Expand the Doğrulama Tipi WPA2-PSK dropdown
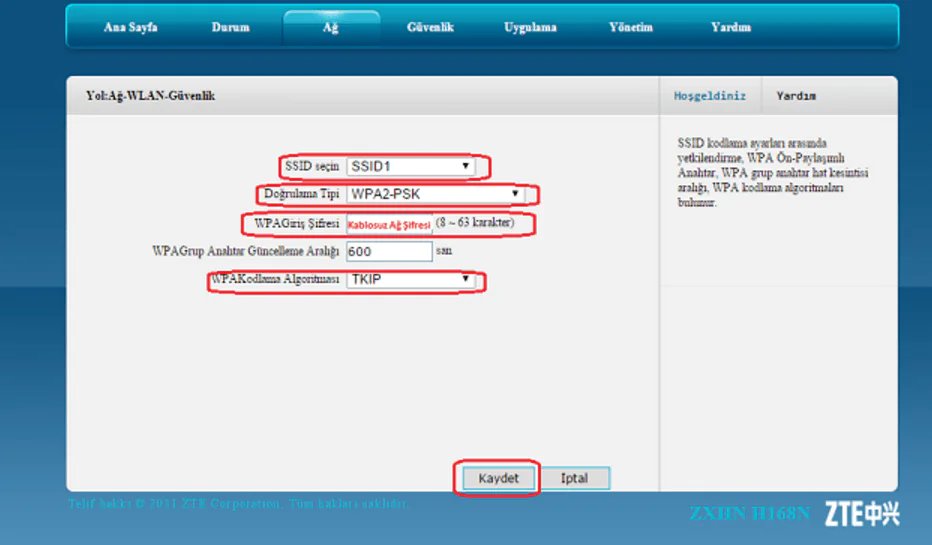This screenshot has height=545, width=932. tap(435, 194)
